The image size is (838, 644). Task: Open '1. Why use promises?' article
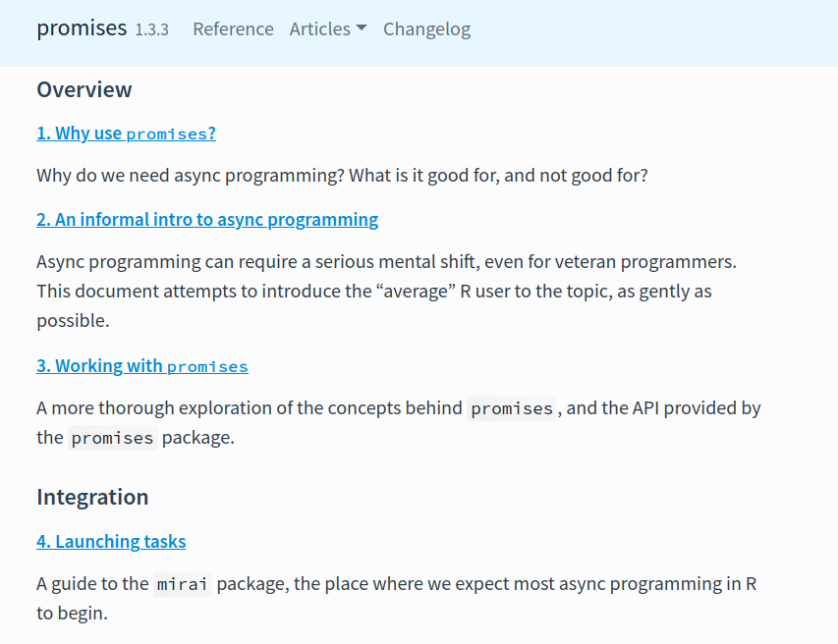126,134
